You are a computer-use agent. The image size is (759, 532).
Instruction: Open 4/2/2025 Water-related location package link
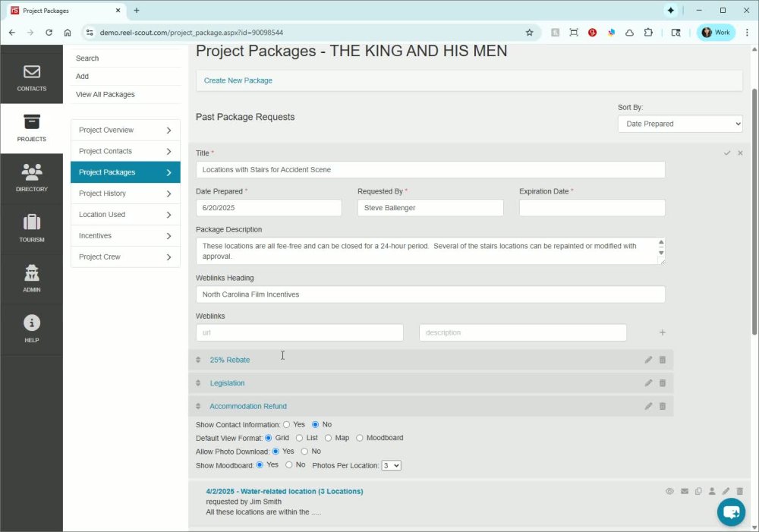point(285,491)
